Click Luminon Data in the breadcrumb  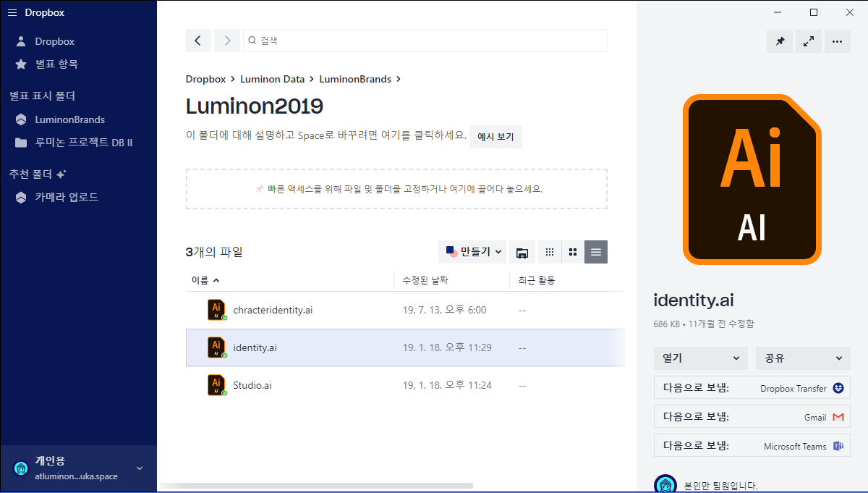(x=272, y=79)
